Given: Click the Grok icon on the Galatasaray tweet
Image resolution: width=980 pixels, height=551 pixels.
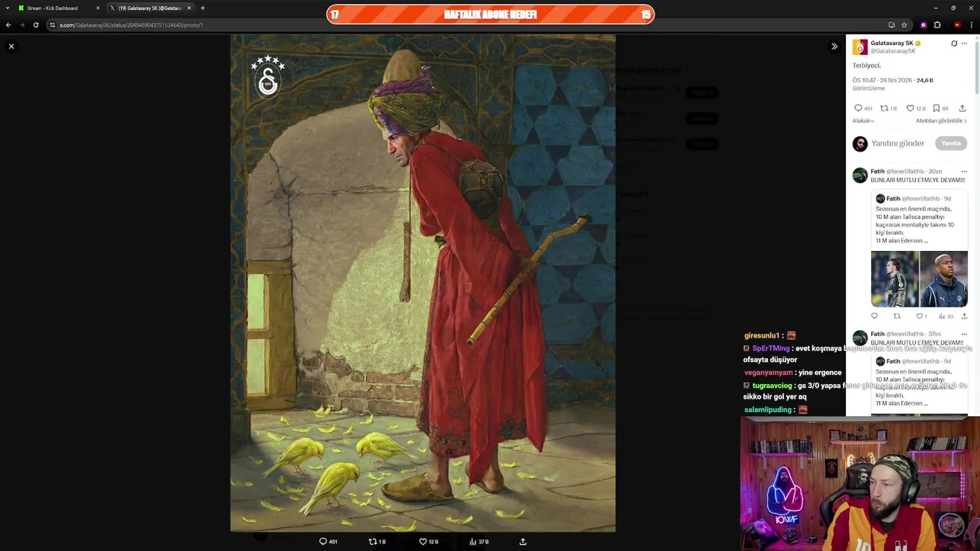Looking at the screenshot, I should coord(954,44).
